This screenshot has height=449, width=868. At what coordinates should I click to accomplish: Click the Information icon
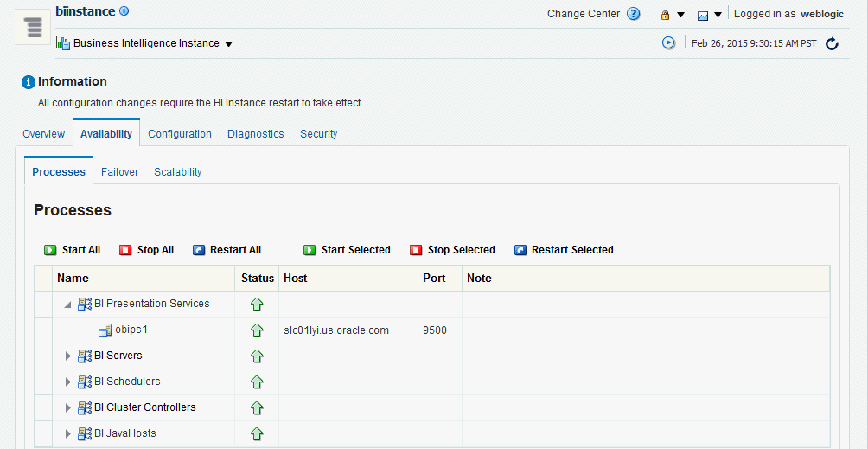[29, 82]
